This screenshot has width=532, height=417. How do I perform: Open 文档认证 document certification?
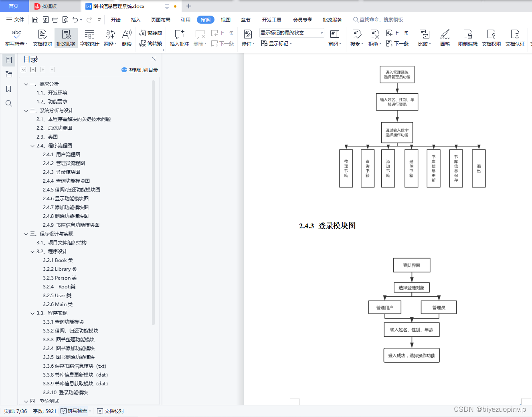(515, 38)
